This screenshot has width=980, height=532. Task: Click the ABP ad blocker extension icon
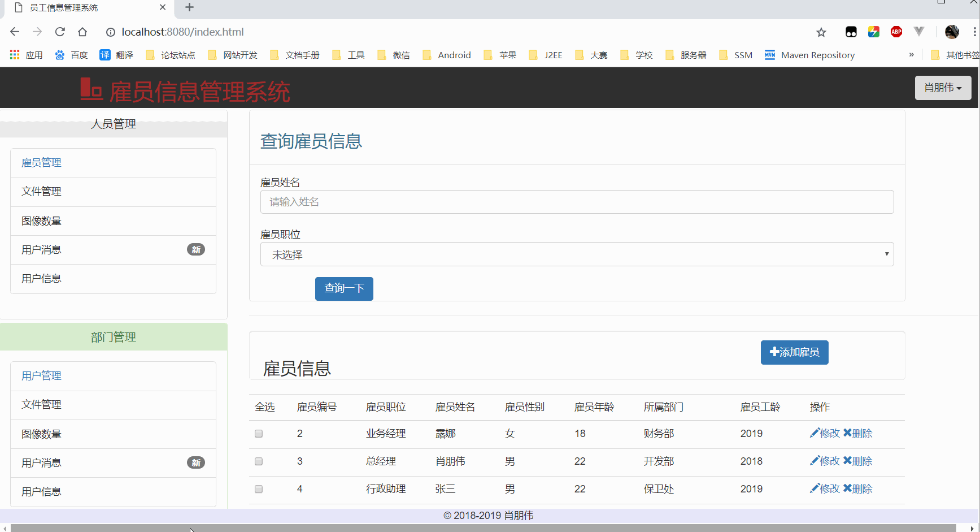[x=896, y=32]
